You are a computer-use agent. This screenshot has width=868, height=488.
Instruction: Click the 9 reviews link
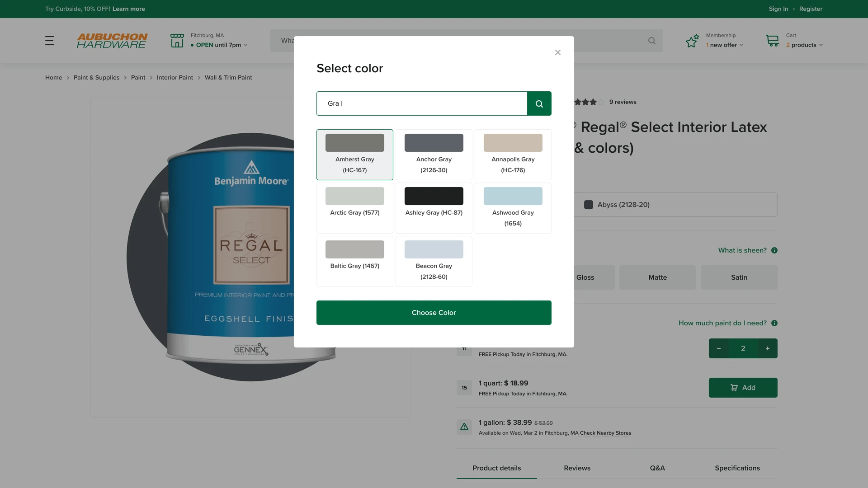click(623, 102)
